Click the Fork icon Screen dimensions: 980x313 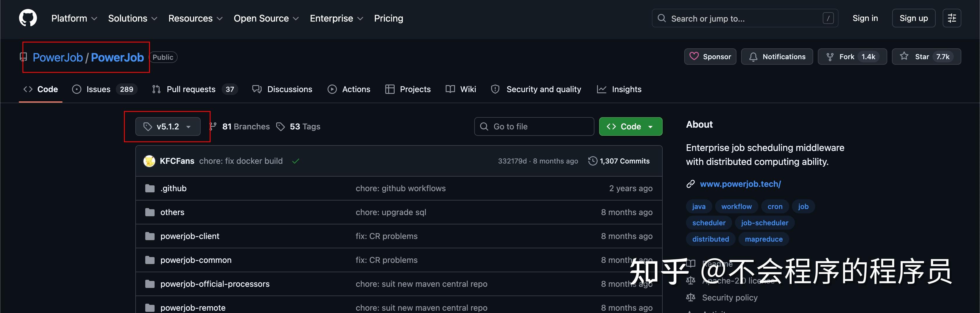830,57
